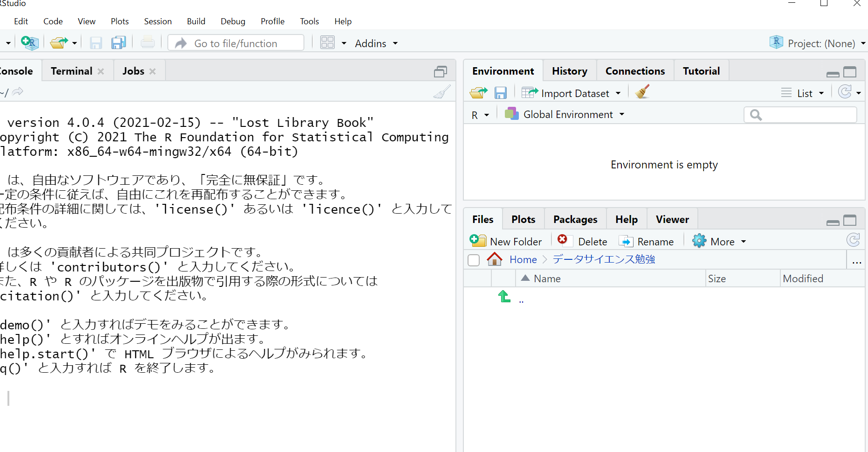Close the Terminal tab
868x452 pixels.
[101, 71]
